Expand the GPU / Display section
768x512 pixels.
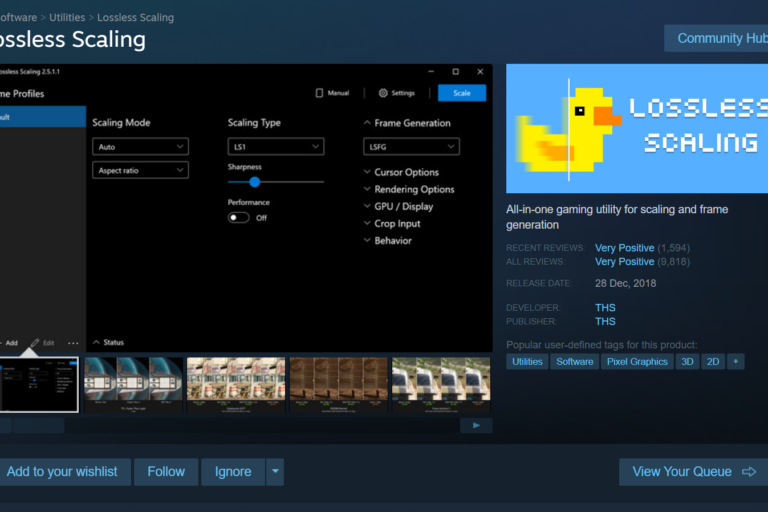(x=367, y=206)
